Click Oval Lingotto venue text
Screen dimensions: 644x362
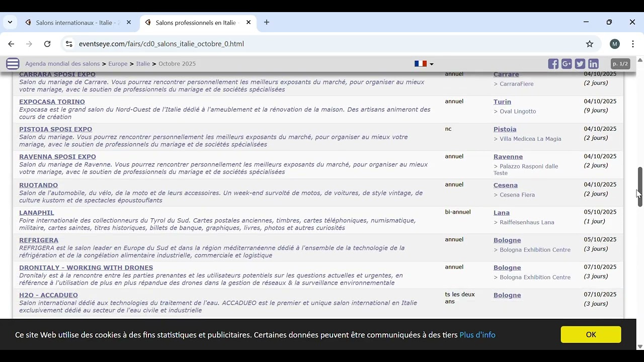coord(518,112)
